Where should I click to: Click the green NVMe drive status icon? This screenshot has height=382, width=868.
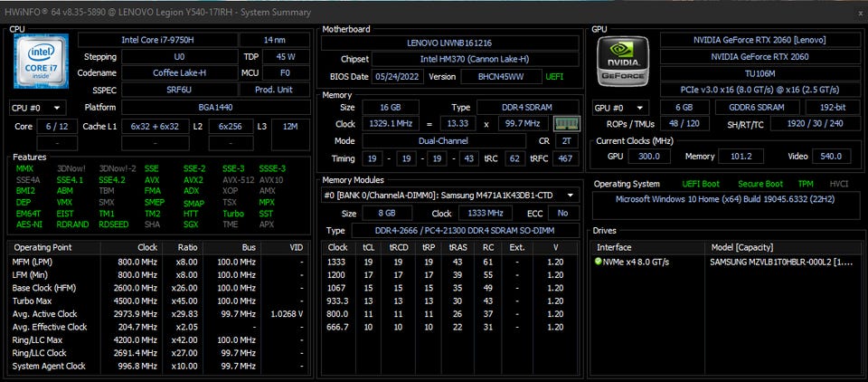coord(598,261)
